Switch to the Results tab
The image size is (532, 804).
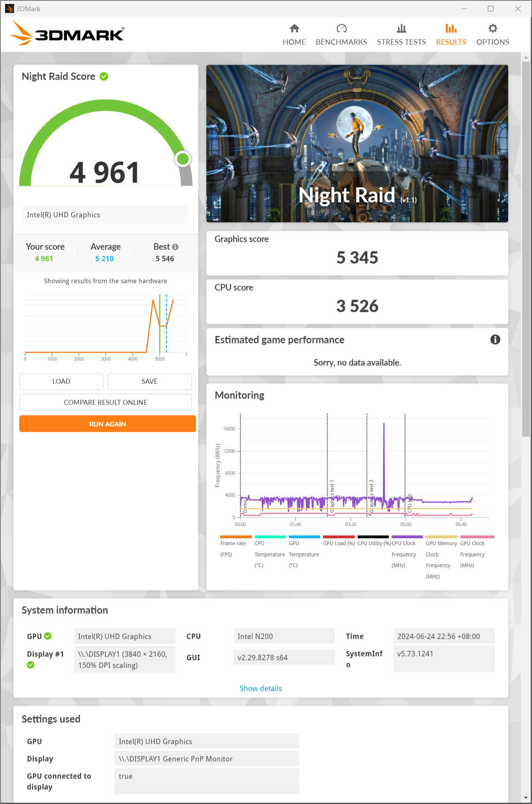point(451,34)
